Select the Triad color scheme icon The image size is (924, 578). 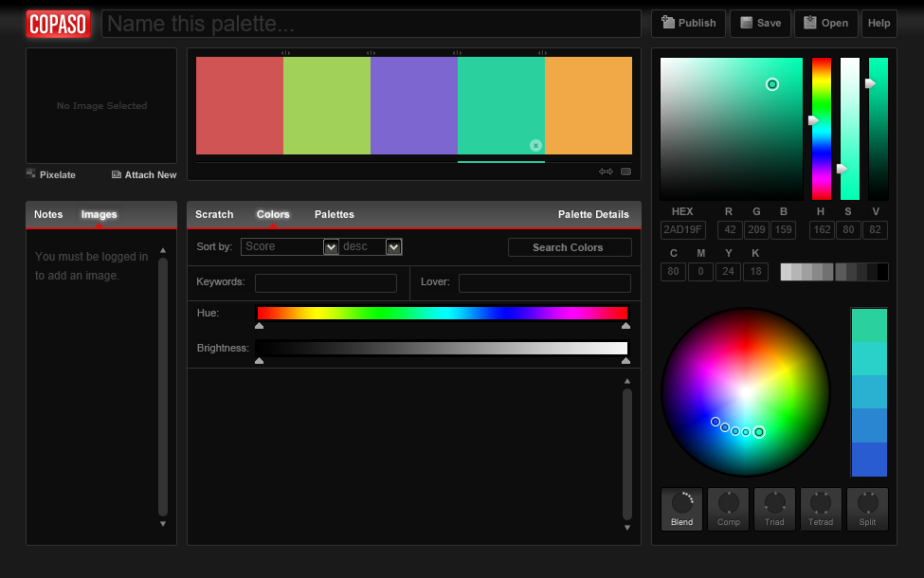(x=773, y=509)
